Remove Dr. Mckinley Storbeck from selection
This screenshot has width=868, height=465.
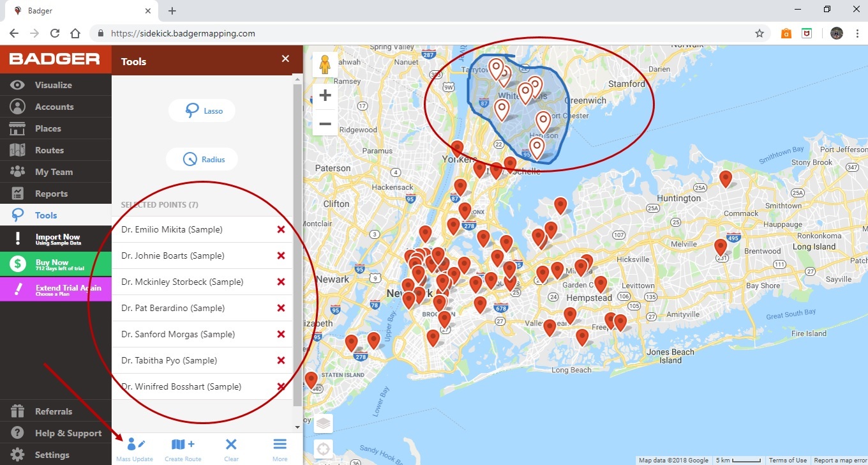[x=281, y=282]
